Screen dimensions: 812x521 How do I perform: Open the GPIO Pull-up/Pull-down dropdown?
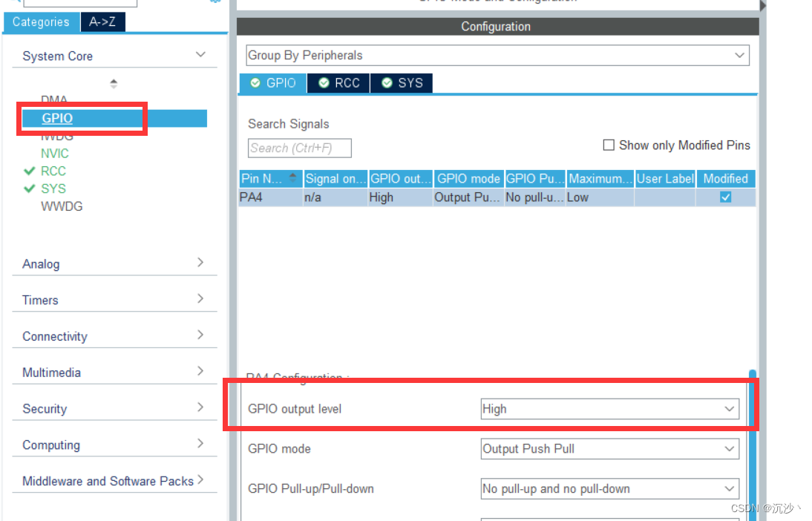609,489
